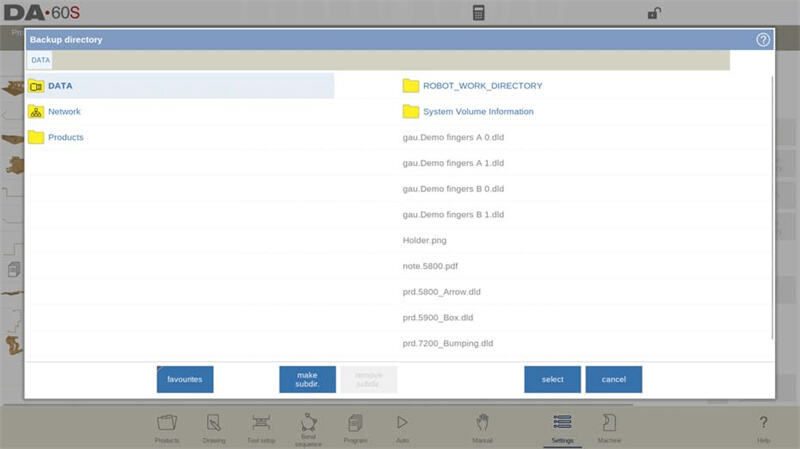The image size is (800, 449).
Task: Click the padlock unlock icon
Action: (x=653, y=13)
